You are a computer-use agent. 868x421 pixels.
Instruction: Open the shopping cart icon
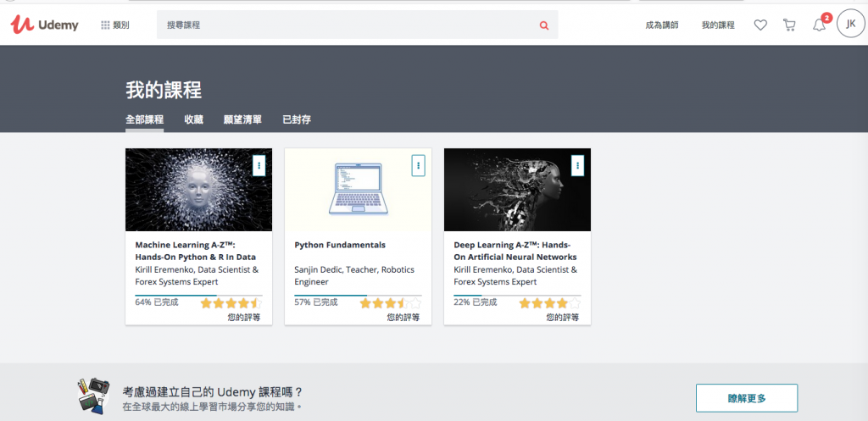click(789, 25)
